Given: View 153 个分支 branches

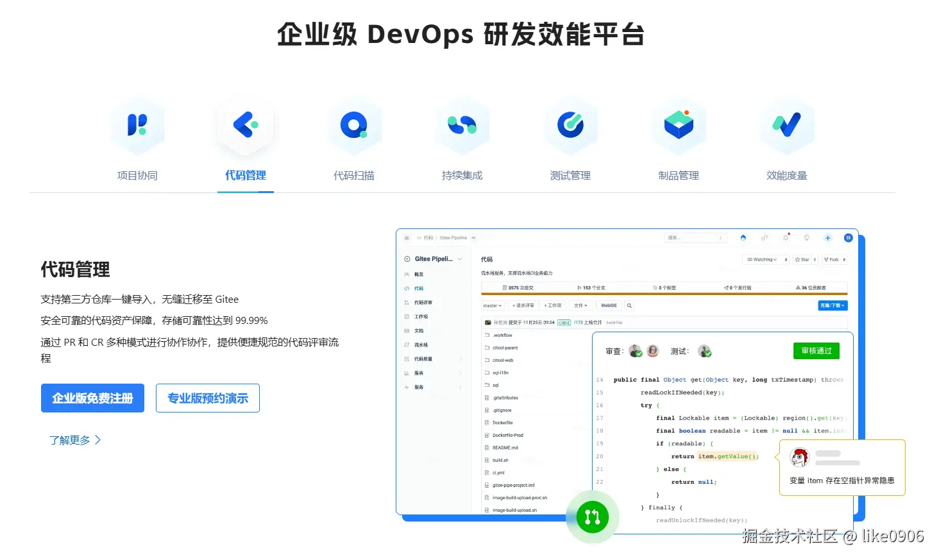Looking at the screenshot, I should (x=591, y=288).
